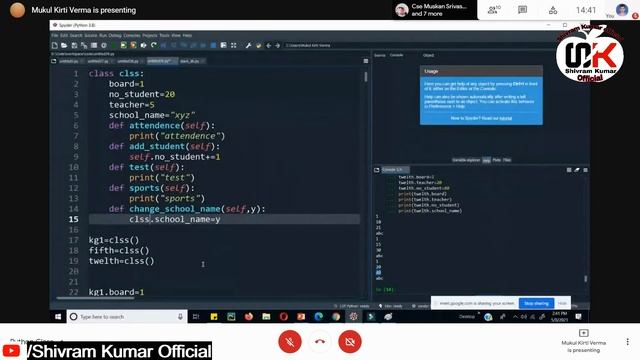Switch to the last editor file tab

pos(192,61)
